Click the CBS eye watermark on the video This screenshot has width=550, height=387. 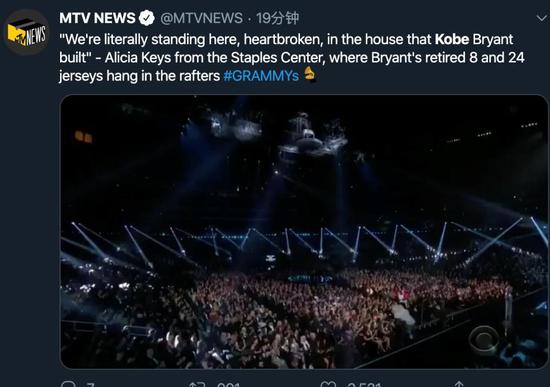(484, 339)
